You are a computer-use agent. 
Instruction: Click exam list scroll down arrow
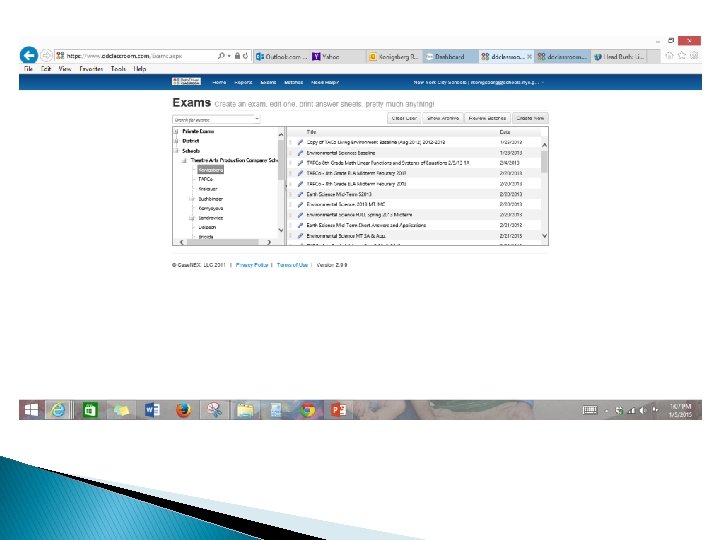(545, 236)
